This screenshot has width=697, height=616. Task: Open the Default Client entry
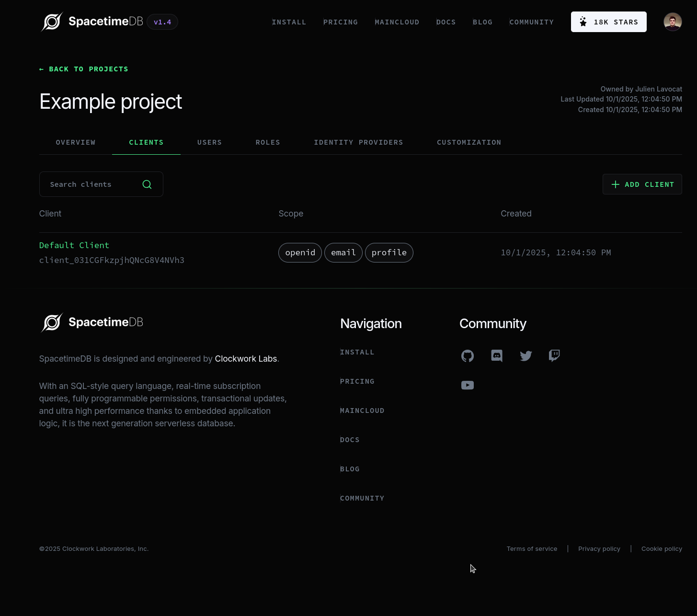pyautogui.click(x=74, y=245)
